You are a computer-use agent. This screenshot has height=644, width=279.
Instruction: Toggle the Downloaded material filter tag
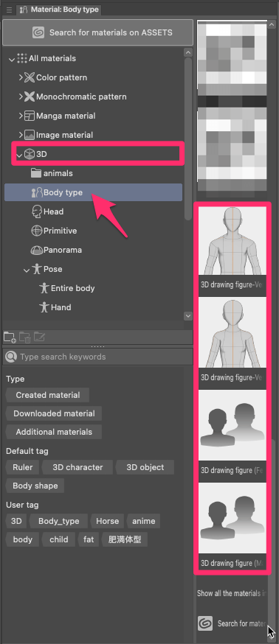54,413
